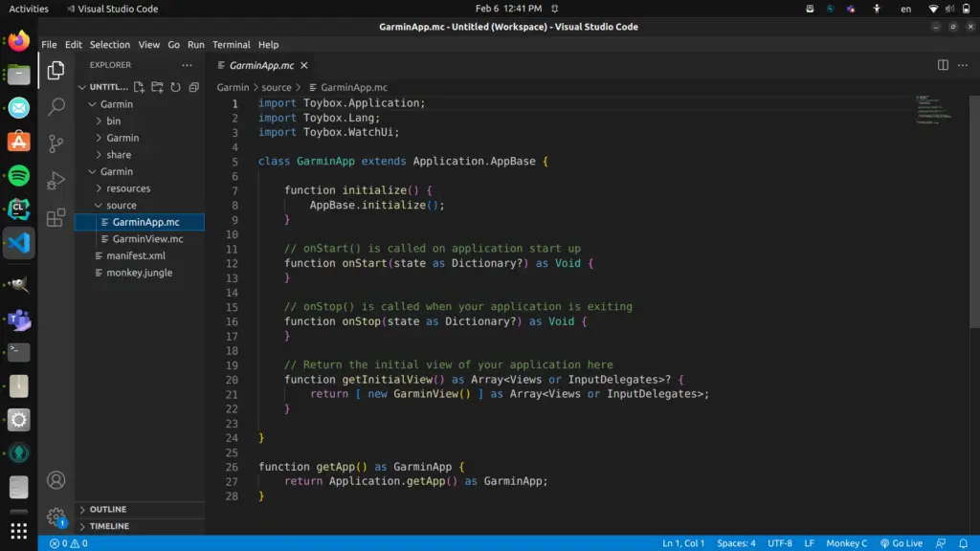The height and width of the screenshot is (551, 980).
Task: Open errors and warnings in status bar
Action: tap(69, 543)
